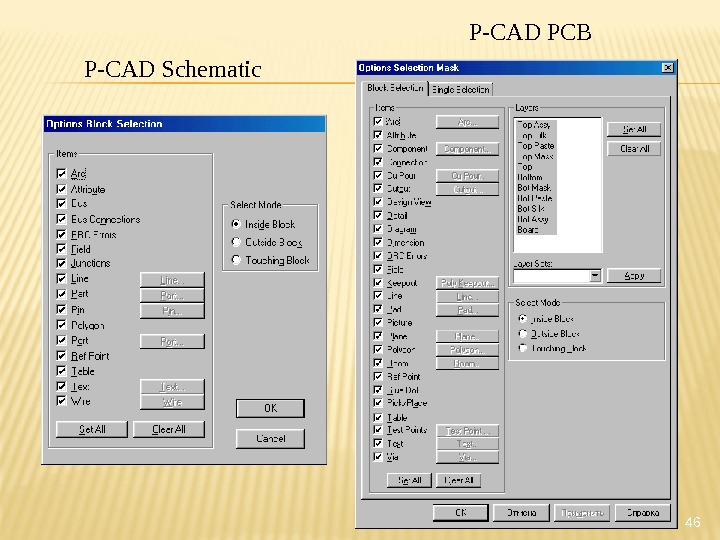The image size is (720, 540).
Task: Toggle Design View checkbox
Action: (x=378, y=202)
